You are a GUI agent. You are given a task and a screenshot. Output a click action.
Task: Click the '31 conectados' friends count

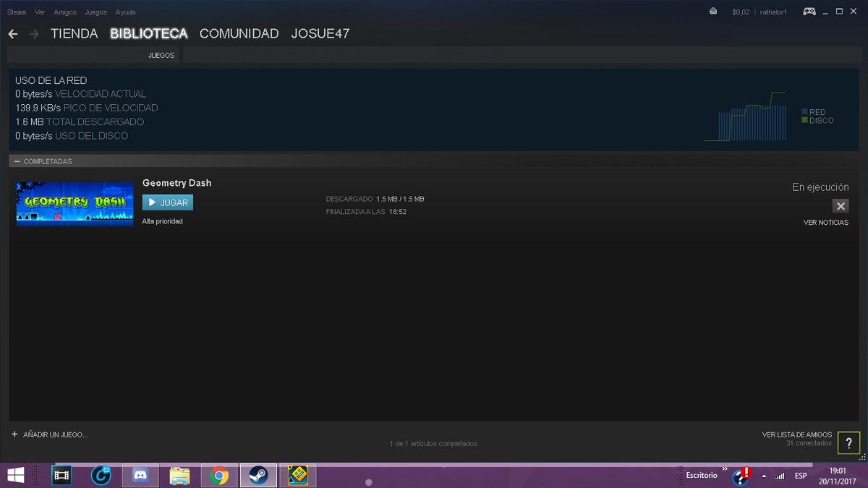point(809,442)
